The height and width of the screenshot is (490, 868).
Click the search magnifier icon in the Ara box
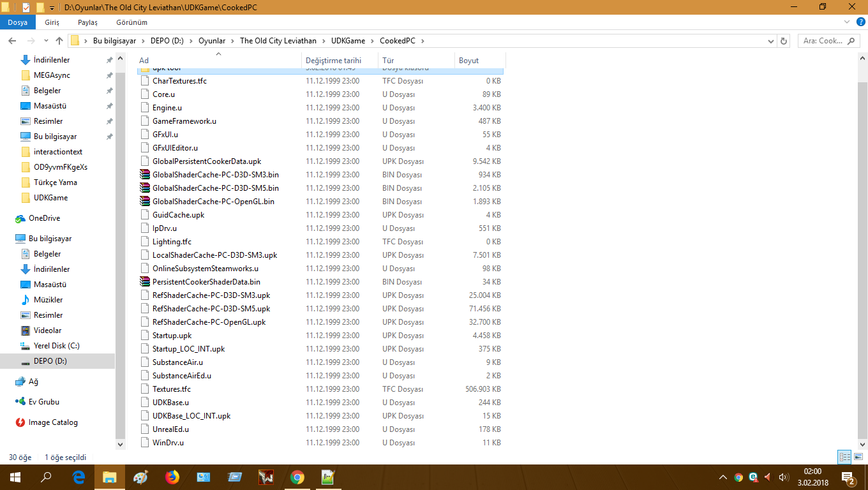click(x=851, y=41)
